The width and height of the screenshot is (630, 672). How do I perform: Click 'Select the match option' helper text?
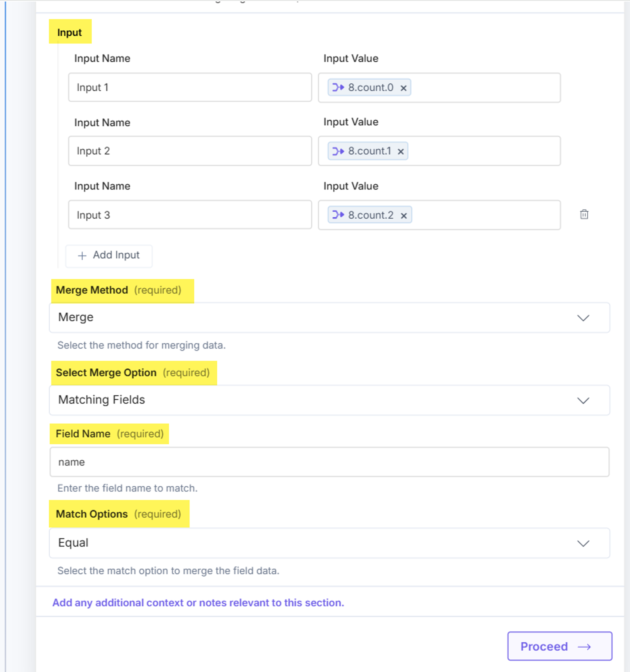[168, 571]
